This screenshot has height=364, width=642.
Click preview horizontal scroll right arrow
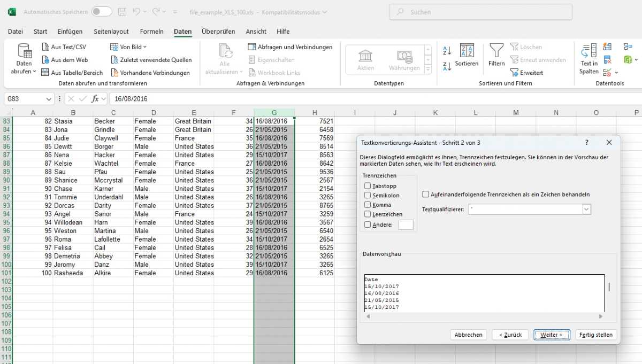coord(601,316)
